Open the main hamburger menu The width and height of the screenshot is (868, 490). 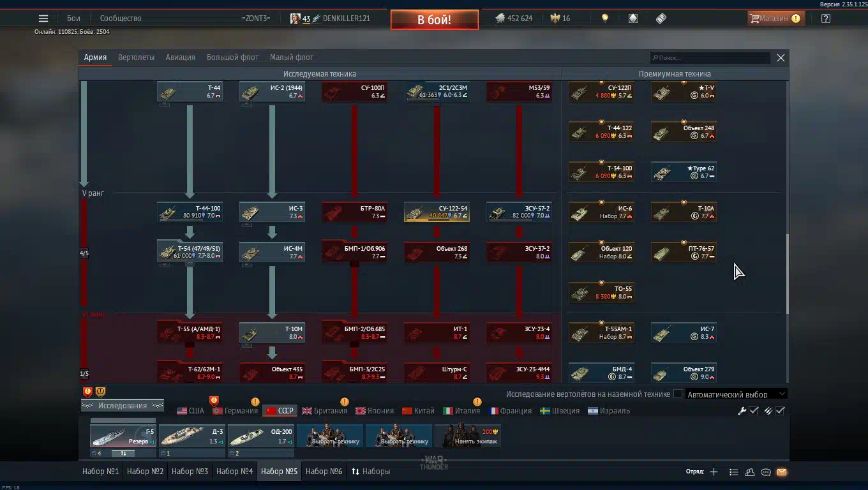pyautogui.click(x=43, y=19)
